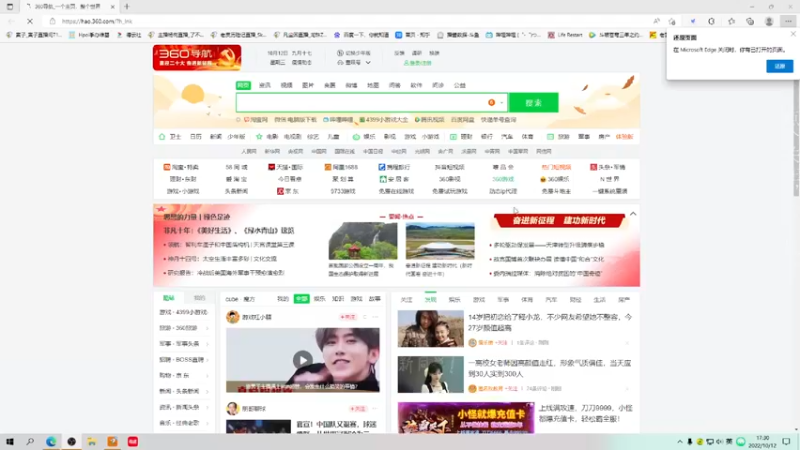Screen dimensions: 800x450
Task: Expand the 军事·军事头条 sidebar row
Action: (207, 344)
